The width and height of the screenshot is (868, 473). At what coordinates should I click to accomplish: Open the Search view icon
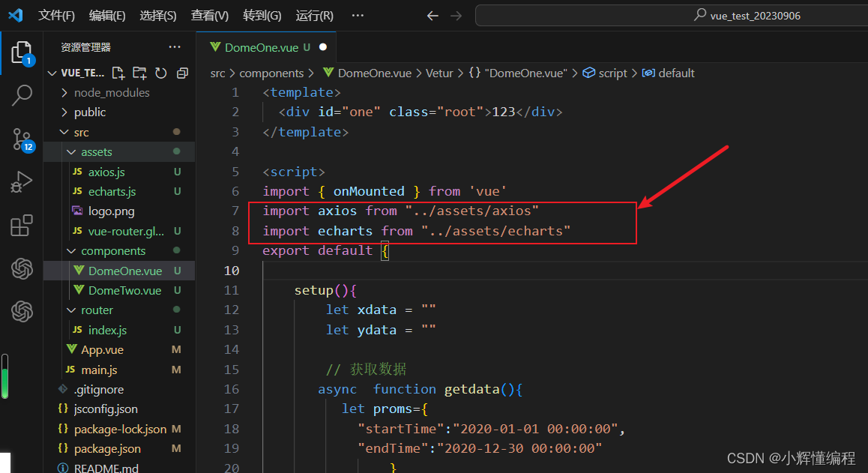[22, 95]
